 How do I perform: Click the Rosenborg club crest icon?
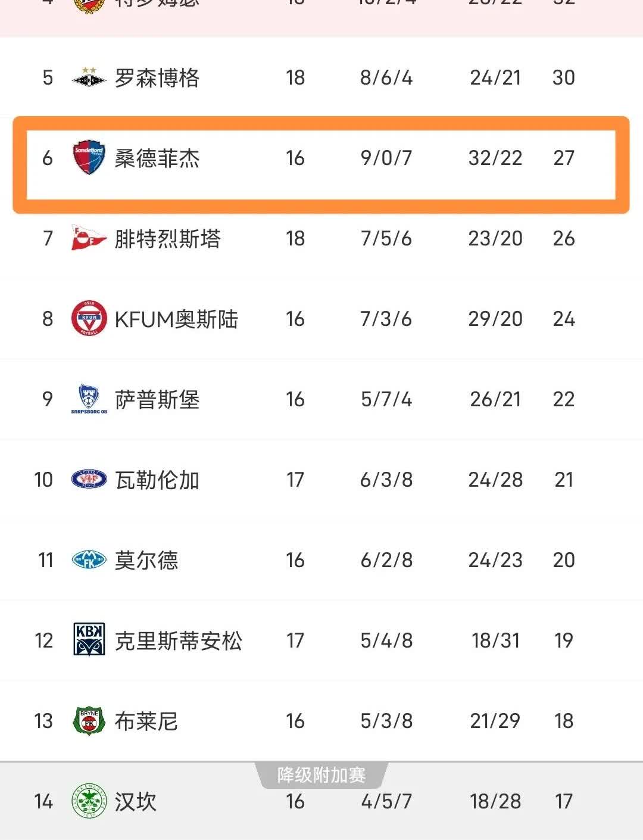tap(89, 78)
